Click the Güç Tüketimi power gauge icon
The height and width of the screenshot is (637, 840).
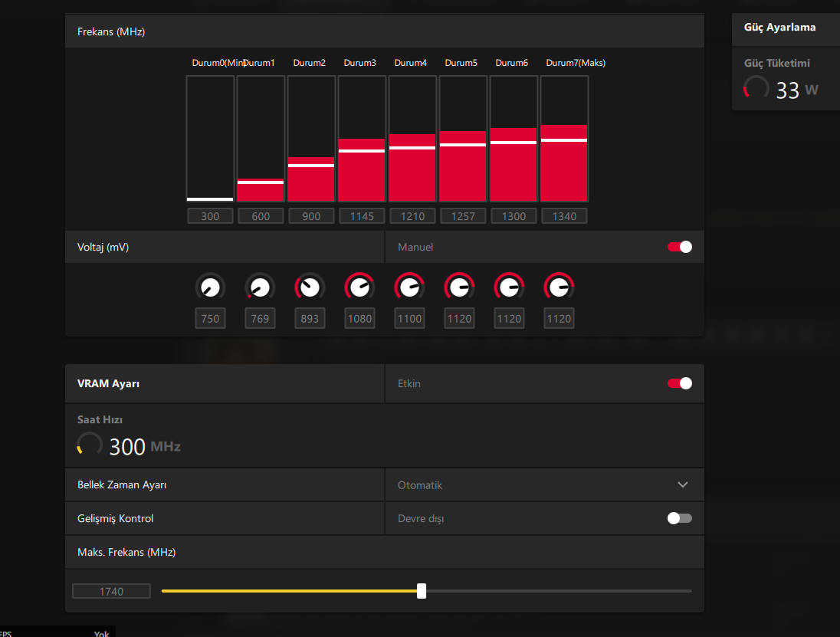pyautogui.click(x=756, y=89)
